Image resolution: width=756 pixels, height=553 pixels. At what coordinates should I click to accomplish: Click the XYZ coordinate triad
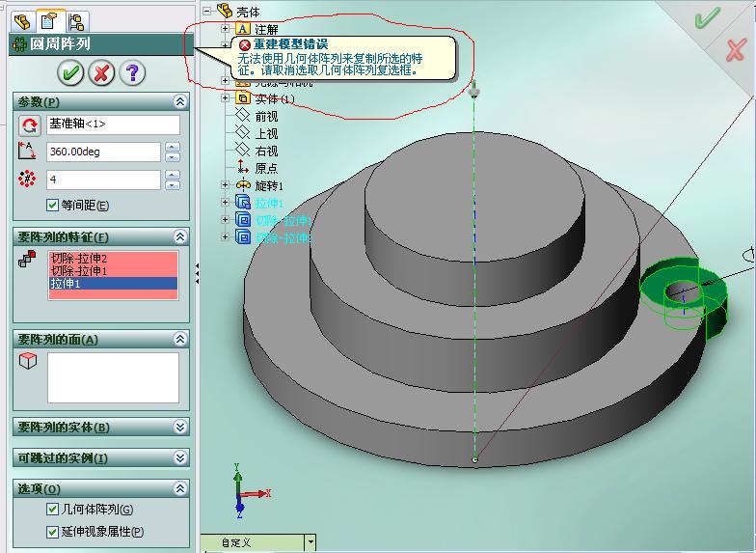click(x=250, y=490)
